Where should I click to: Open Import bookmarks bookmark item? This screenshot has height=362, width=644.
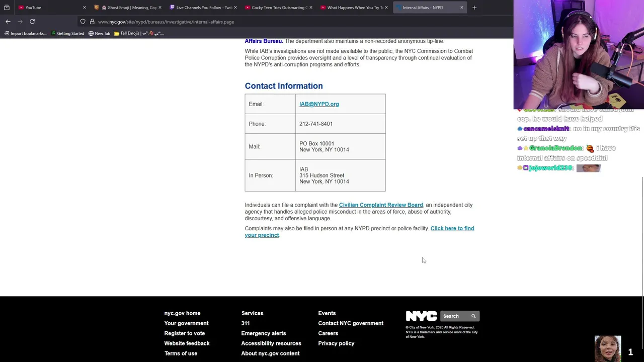25,33
